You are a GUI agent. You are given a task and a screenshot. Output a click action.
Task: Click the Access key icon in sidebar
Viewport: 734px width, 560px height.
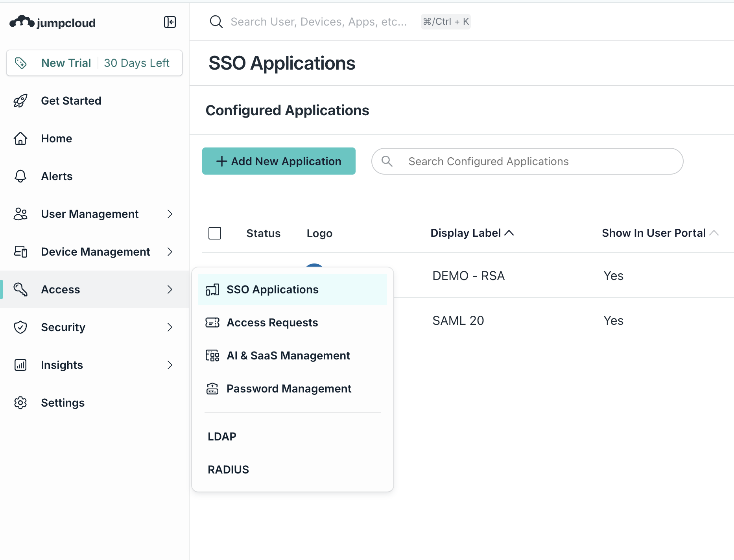(x=20, y=289)
